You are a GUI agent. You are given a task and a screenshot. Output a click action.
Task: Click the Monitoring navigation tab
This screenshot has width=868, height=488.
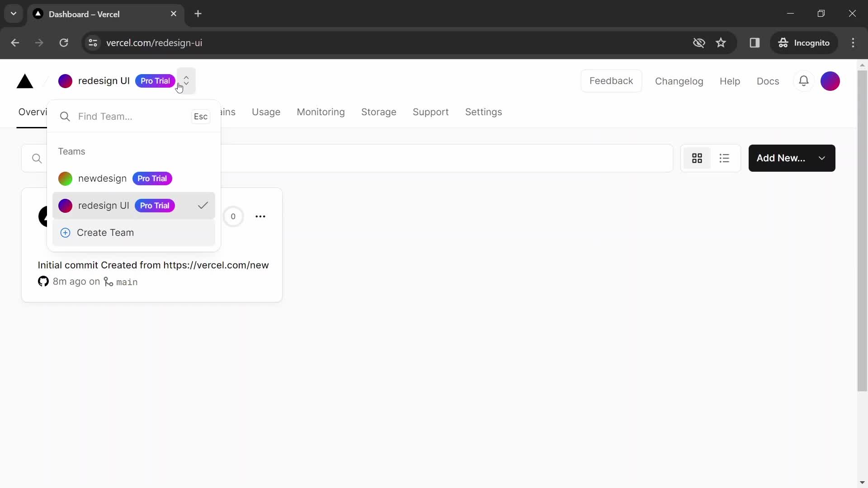click(x=321, y=112)
